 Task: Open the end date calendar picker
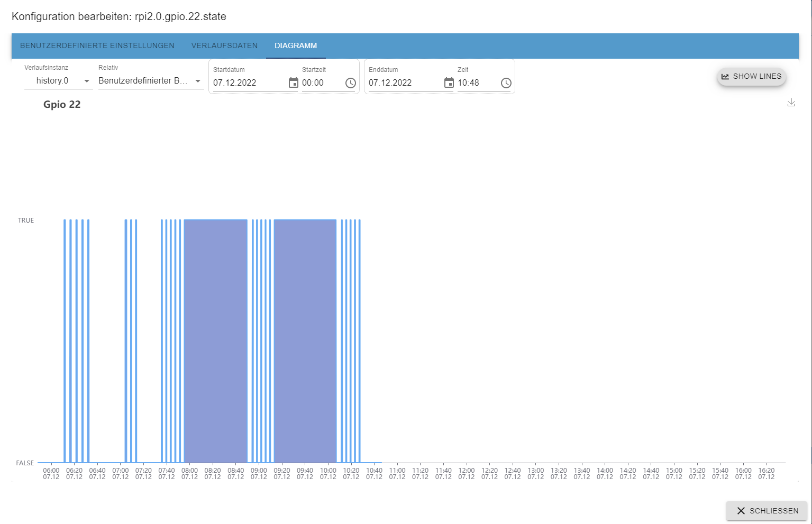tap(449, 82)
